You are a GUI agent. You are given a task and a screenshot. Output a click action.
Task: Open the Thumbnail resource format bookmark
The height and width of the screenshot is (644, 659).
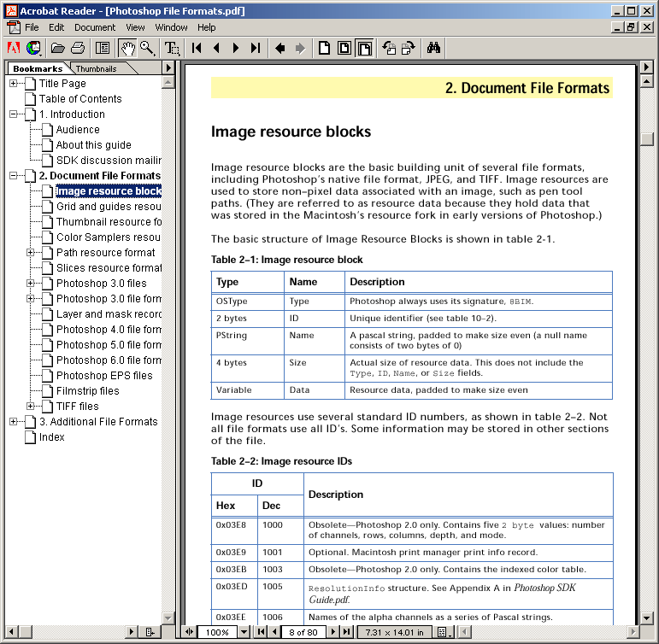click(109, 222)
